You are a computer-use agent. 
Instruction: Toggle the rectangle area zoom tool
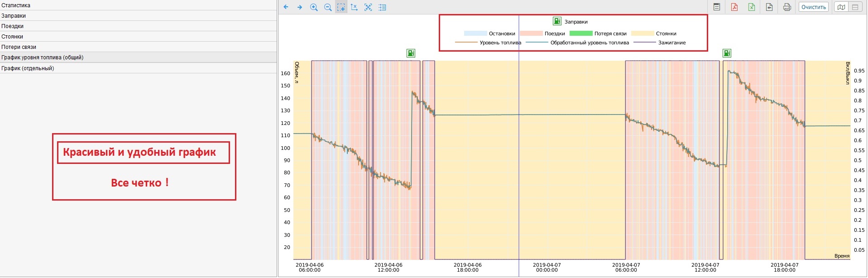click(341, 7)
